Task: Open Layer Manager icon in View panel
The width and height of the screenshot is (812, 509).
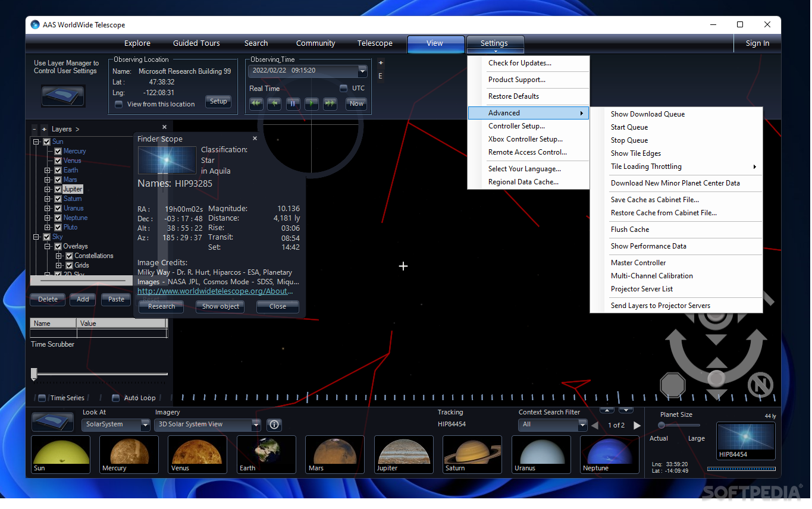Action: [x=63, y=96]
